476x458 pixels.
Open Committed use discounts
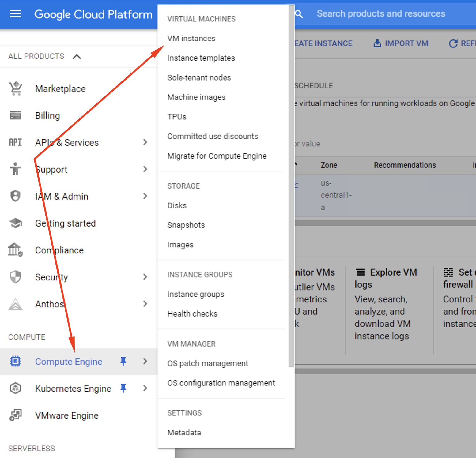[x=213, y=136]
